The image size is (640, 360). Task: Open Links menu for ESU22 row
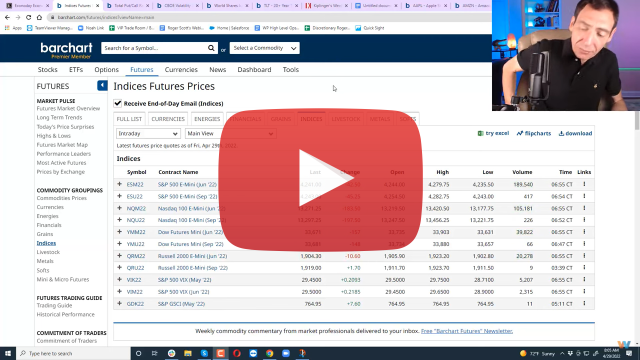(x=584, y=196)
